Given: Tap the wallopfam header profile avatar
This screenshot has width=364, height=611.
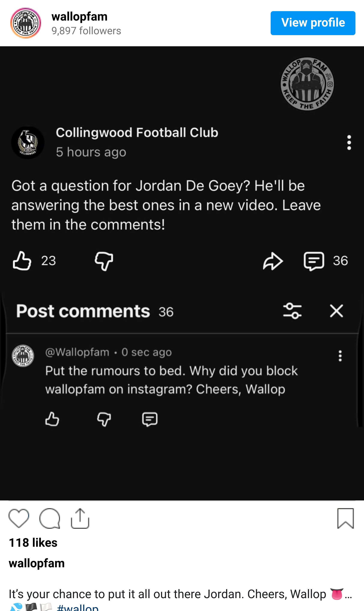Looking at the screenshot, I should coord(25,23).
